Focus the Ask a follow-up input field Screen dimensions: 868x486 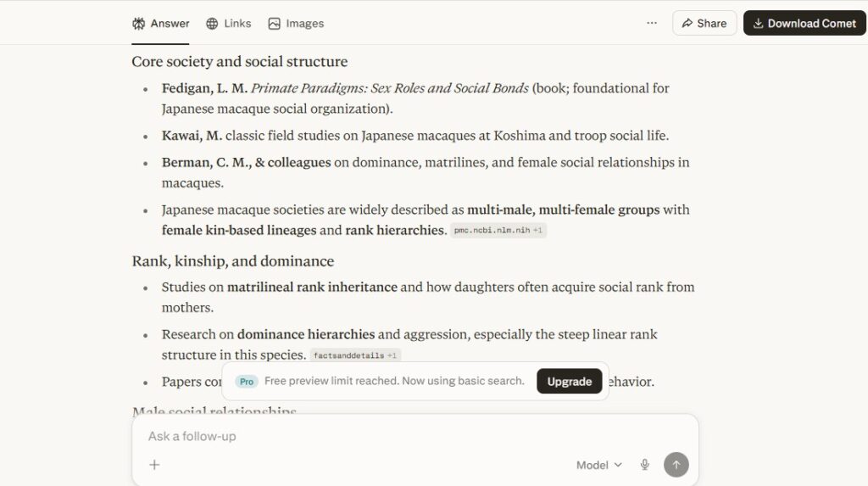pos(415,436)
